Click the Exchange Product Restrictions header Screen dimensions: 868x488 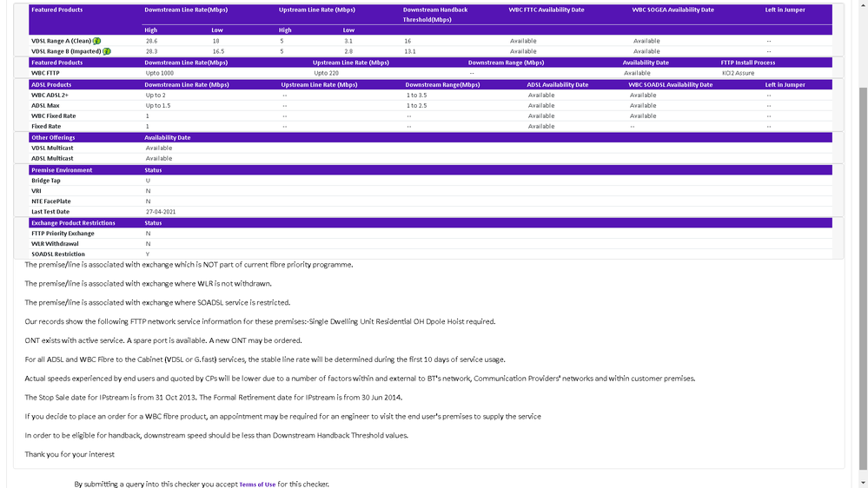73,223
